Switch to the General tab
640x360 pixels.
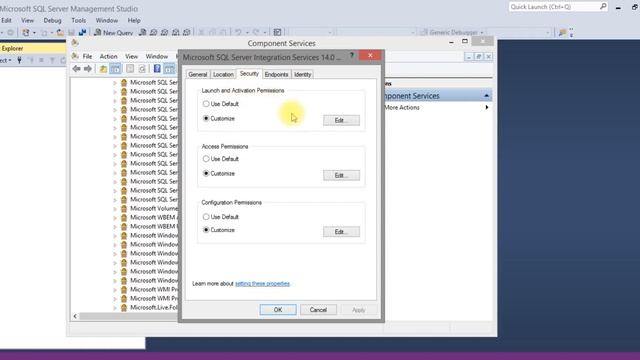click(x=198, y=74)
